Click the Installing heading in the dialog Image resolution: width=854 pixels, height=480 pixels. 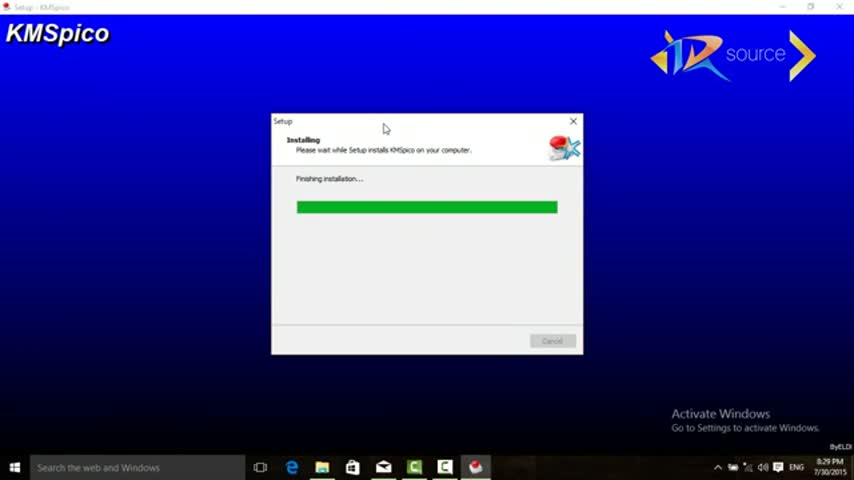tap(303, 140)
